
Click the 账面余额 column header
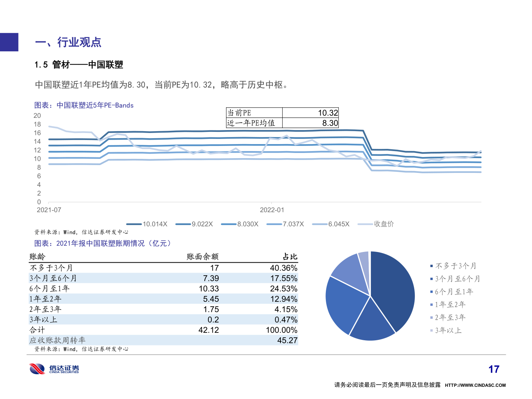click(202, 257)
